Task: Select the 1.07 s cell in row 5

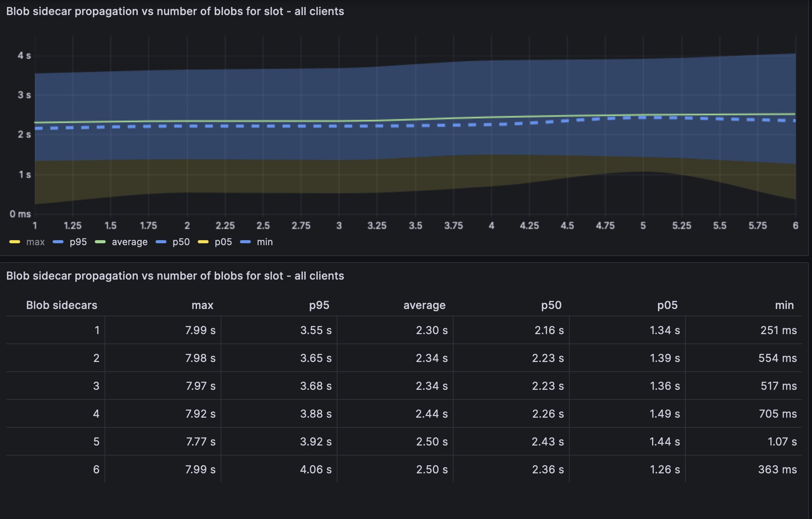Action: tap(782, 442)
